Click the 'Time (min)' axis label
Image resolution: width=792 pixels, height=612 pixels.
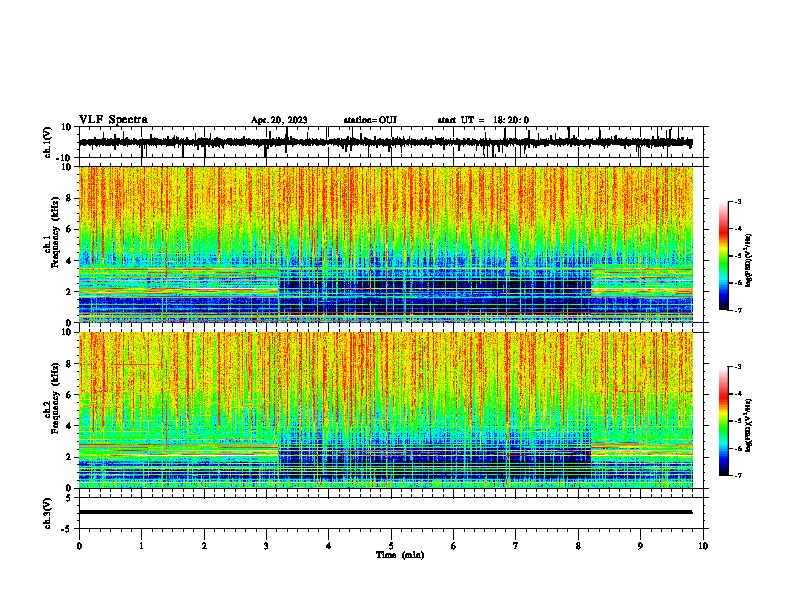(x=400, y=555)
